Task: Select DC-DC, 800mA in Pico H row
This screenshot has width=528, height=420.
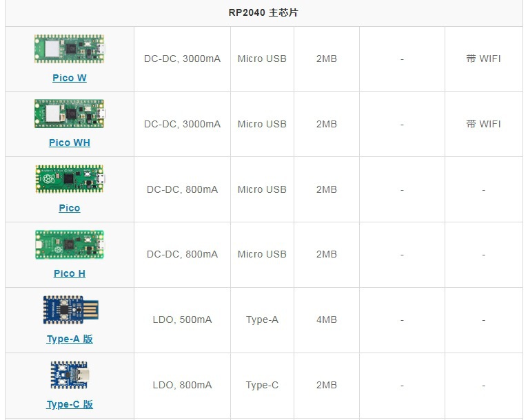Action: point(182,254)
